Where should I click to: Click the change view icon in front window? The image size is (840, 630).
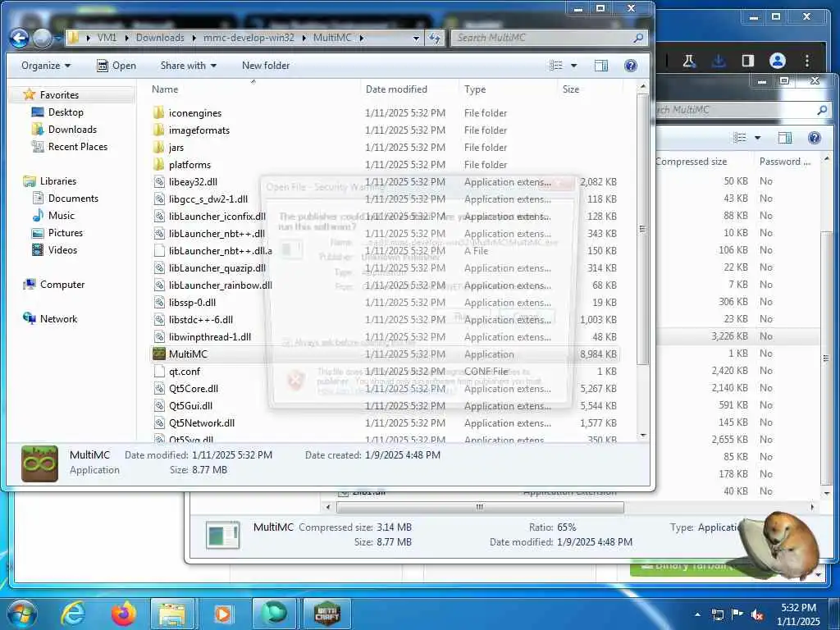(556, 66)
